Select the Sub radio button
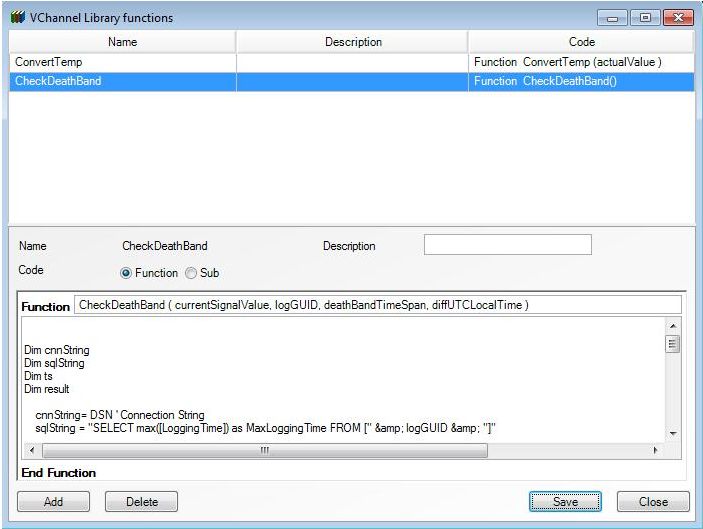Viewport: 703px width, 529px height. [191, 273]
